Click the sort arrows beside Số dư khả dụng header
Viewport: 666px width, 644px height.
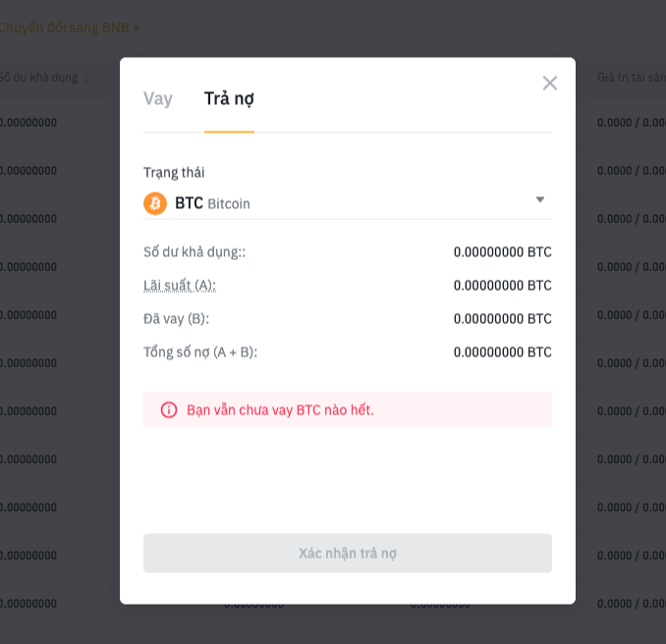[87, 79]
